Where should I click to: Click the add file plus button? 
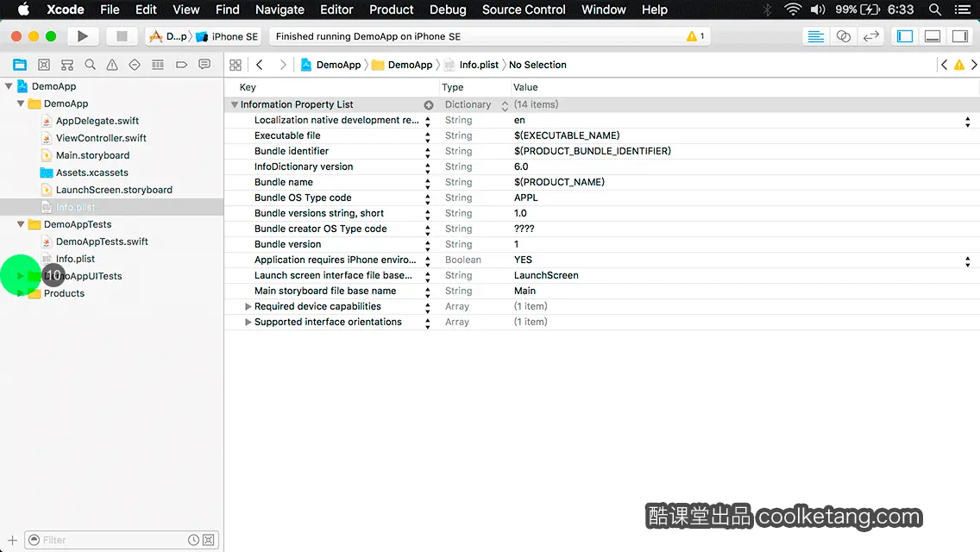[x=12, y=540]
